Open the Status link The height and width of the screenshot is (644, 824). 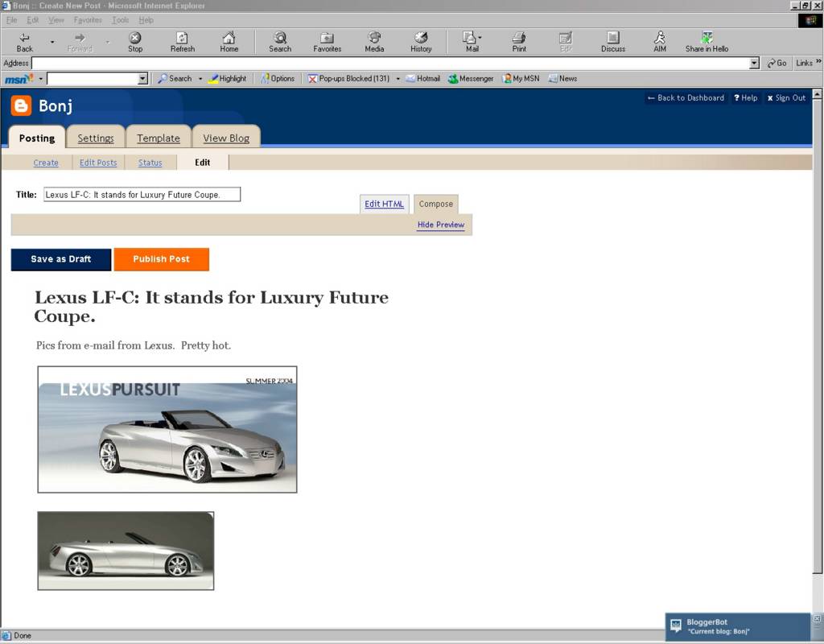[x=150, y=163]
